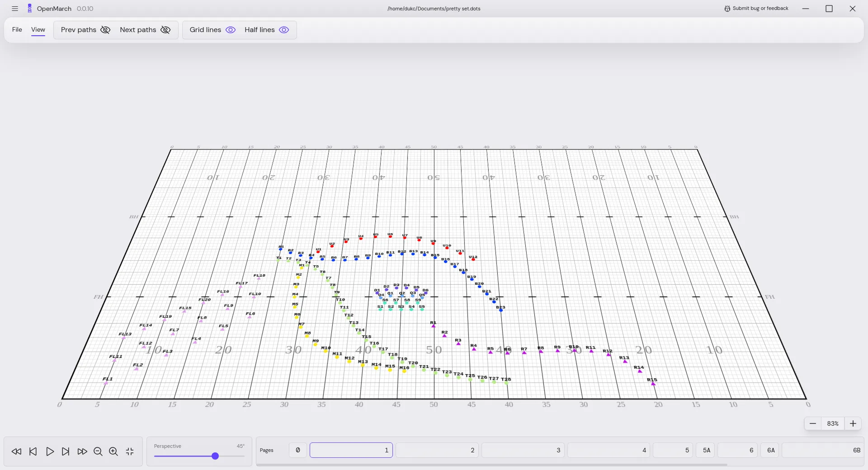This screenshot has width=868, height=470.
Task: Skip to the next page
Action: click(x=66, y=451)
